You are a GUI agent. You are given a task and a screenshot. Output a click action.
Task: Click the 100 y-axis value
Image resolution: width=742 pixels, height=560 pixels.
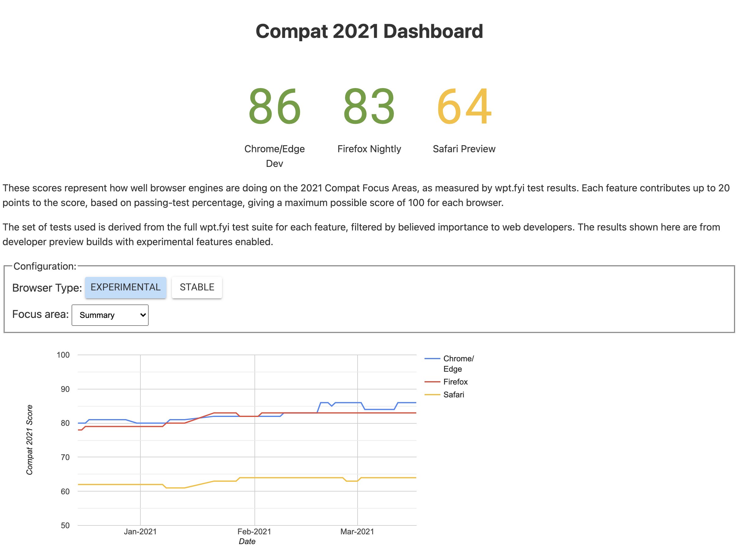(x=63, y=355)
